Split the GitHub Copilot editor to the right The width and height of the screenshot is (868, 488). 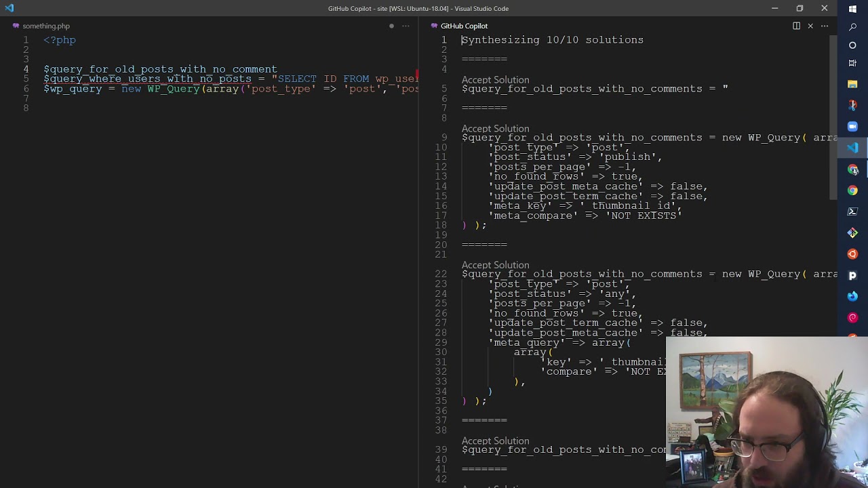(x=796, y=26)
